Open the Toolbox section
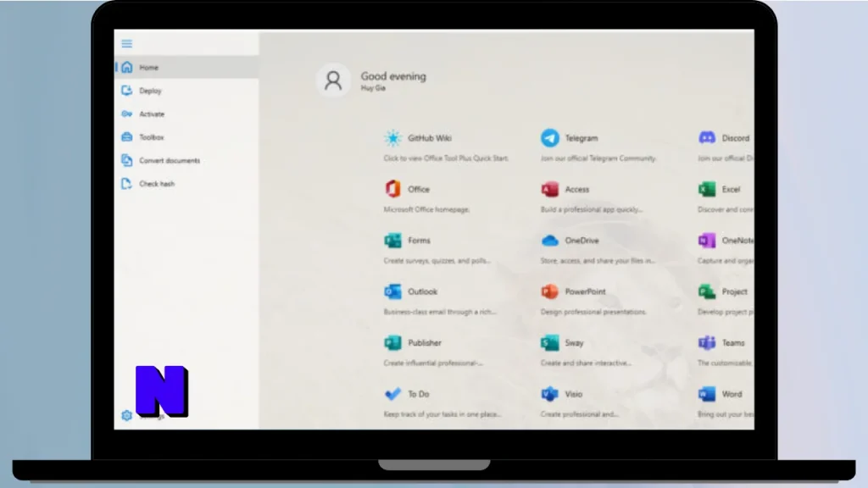Image resolution: width=868 pixels, height=488 pixels. tap(186, 136)
